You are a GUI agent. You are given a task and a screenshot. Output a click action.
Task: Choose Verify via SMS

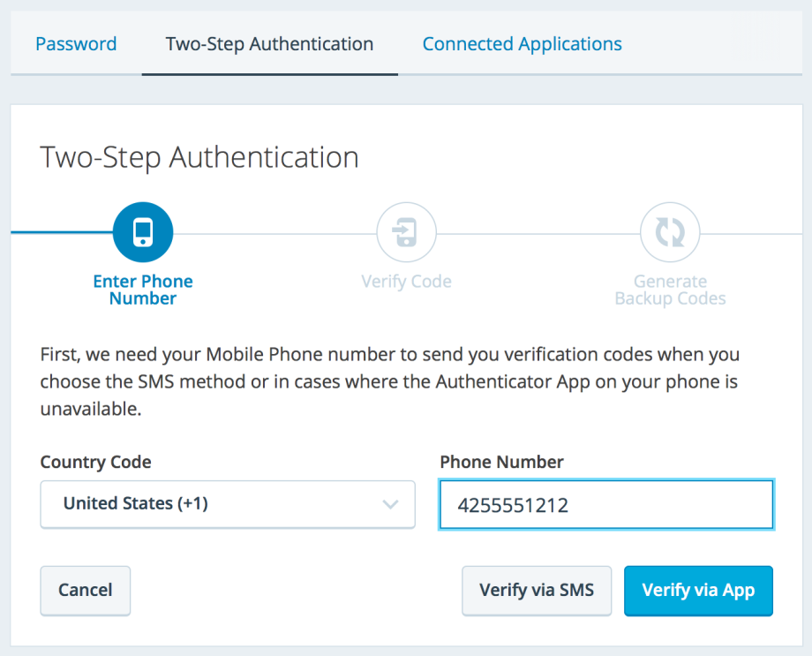point(537,591)
